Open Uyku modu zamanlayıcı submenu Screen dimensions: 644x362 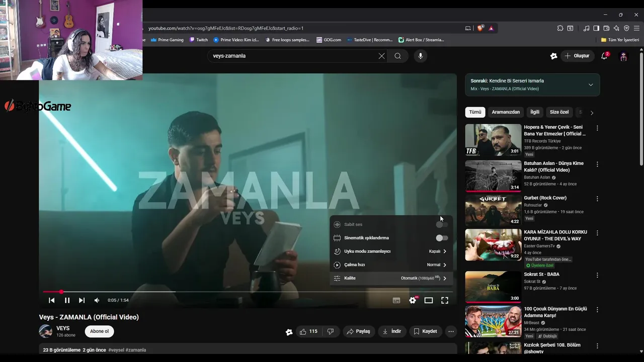[391, 251]
